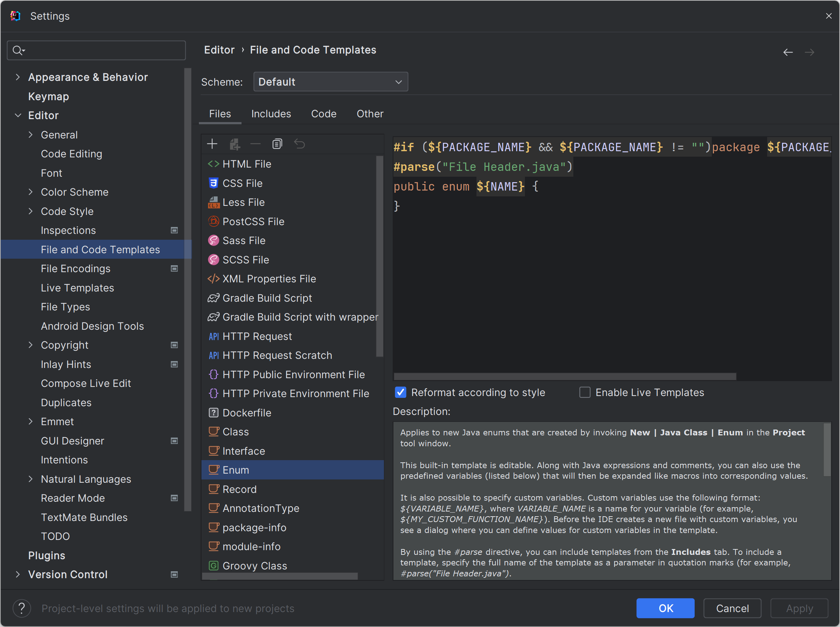Switch to the Other tab
The height and width of the screenshot is (627, 840).
click(370, 114)
